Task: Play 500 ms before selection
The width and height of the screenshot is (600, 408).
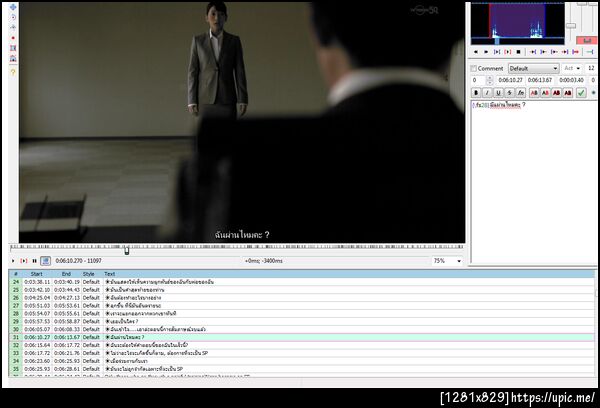Action: (533, 52)
